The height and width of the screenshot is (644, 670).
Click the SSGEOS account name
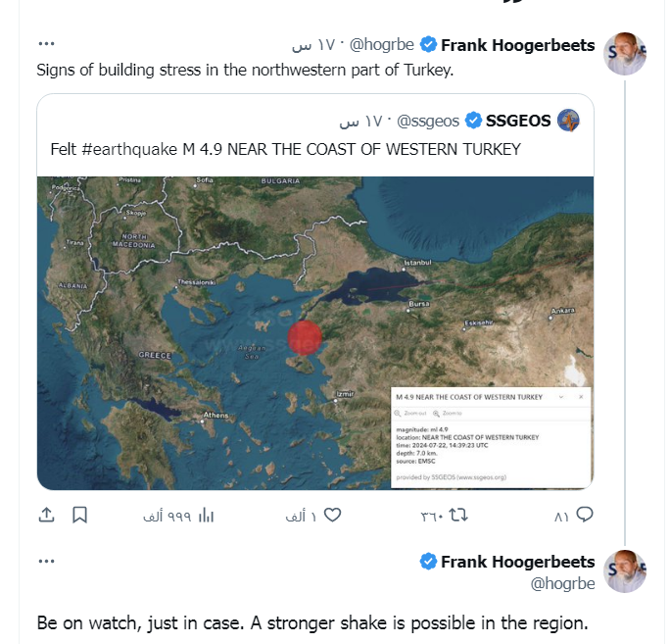[x=518, y=121]
